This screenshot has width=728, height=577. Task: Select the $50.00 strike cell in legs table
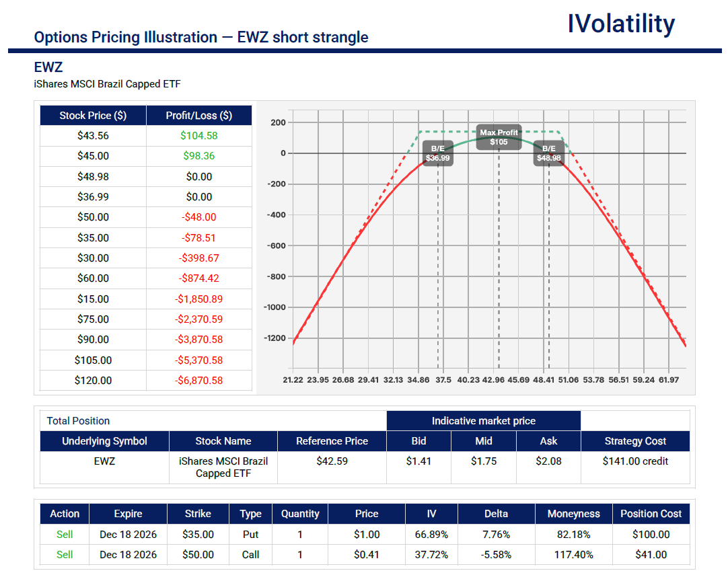click(x=198, y=555)
